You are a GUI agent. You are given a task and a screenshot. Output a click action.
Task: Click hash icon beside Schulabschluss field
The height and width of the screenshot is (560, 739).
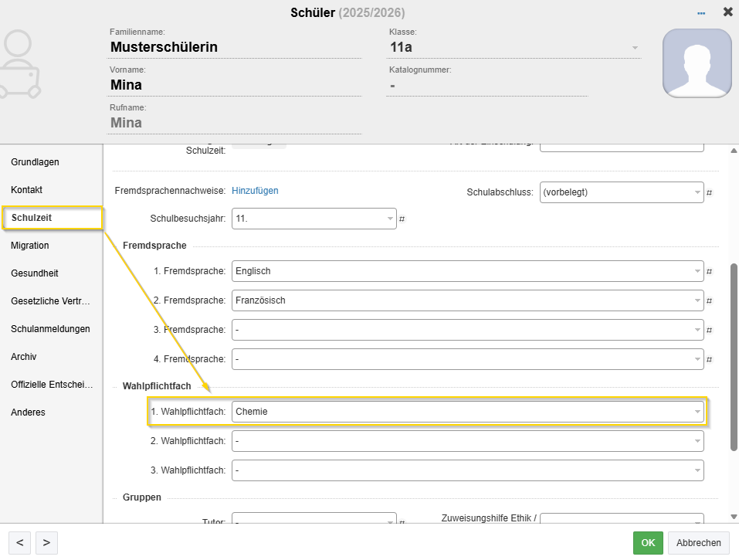click(x=710, y=192)
